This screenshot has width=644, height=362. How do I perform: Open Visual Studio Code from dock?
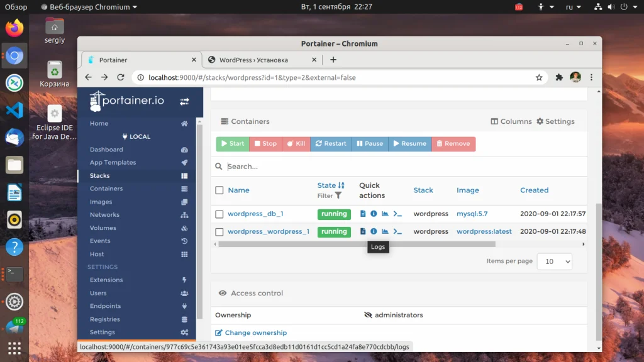click(x=14, y=110)
